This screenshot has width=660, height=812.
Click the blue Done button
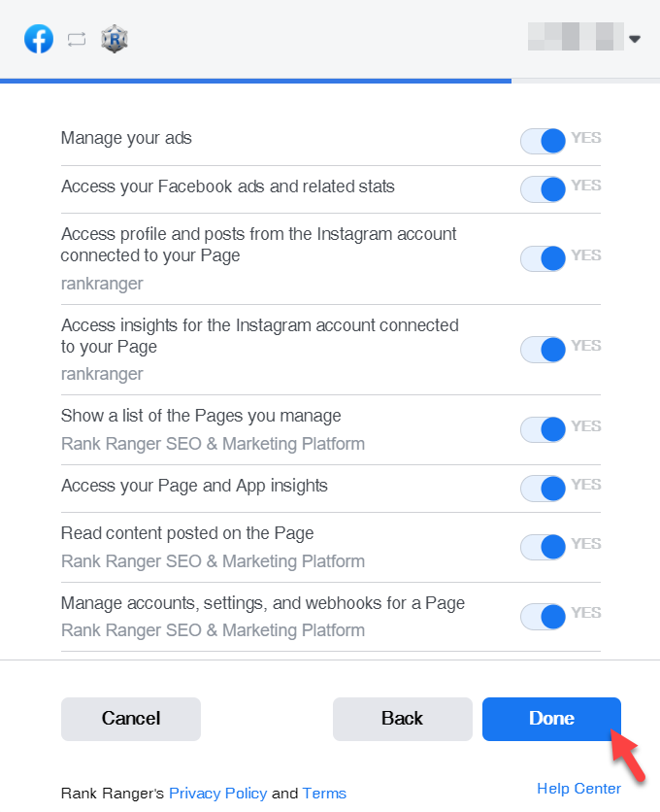(x=551, y=719)
